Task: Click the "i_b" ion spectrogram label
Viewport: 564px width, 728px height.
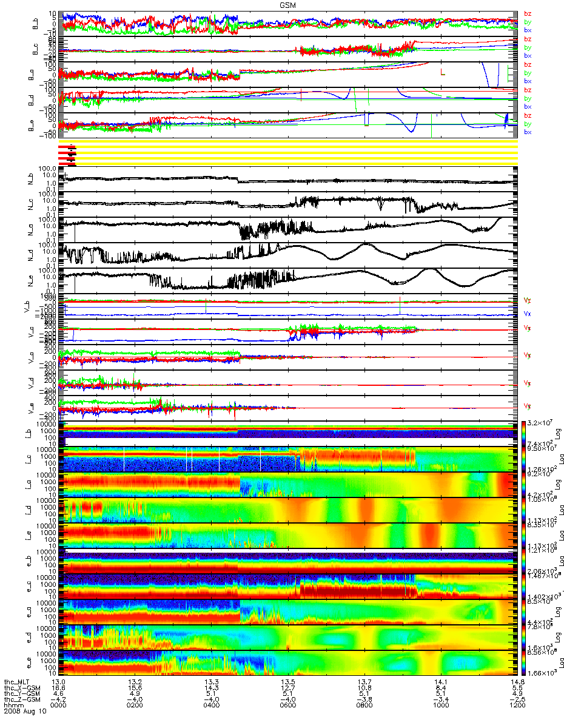Action: pos(28,434)
